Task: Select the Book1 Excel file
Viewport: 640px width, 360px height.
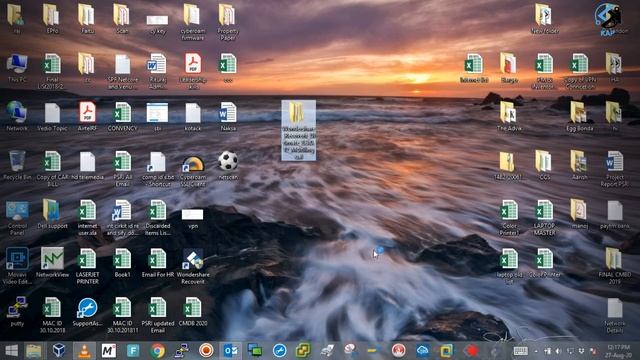Action: (x=122, y=262)
